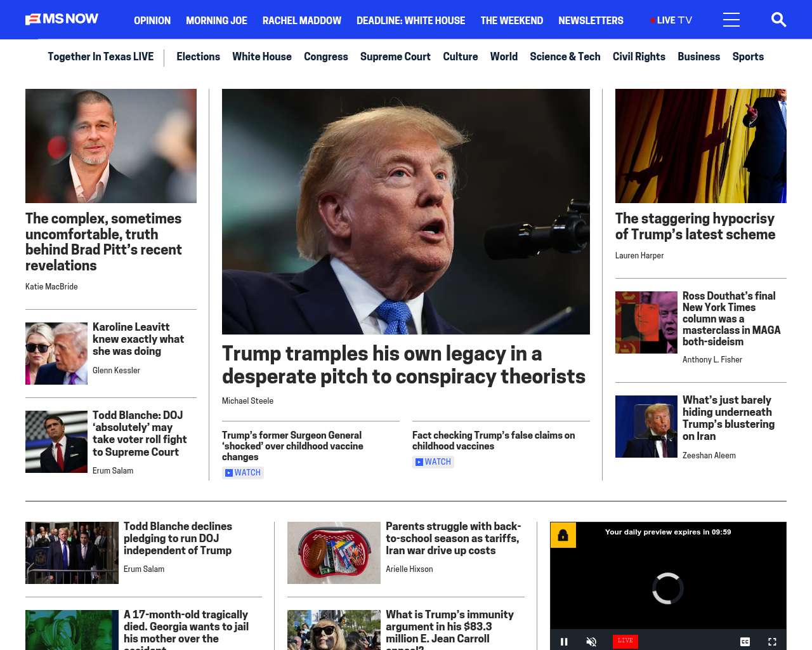Screen dimensions: 812x650
Task: Open Newsletters in the top nav
Action: (x=591, y=20)
